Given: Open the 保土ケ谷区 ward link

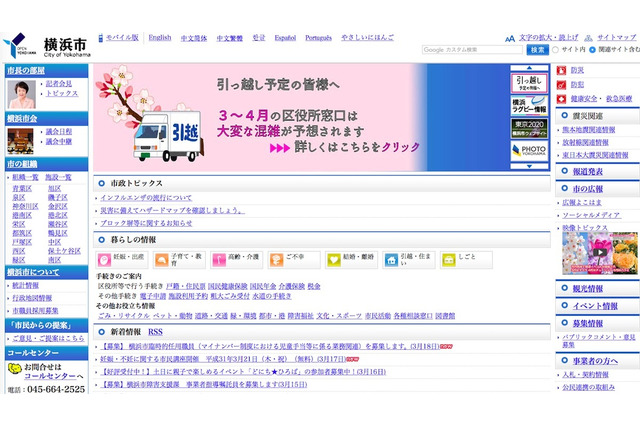Looking at the screenshot, I should [x=64, y=251].
